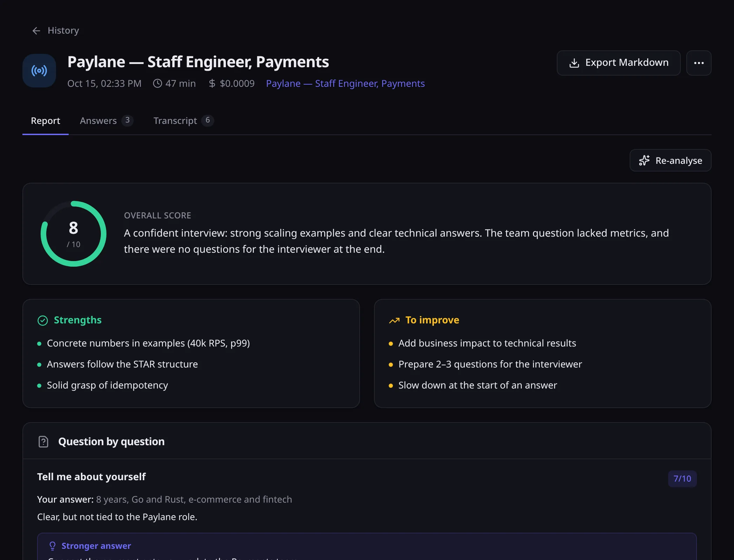734x560 pixels.
Task: Click the overall score progress ring
Action: click(x=74, y=234)
